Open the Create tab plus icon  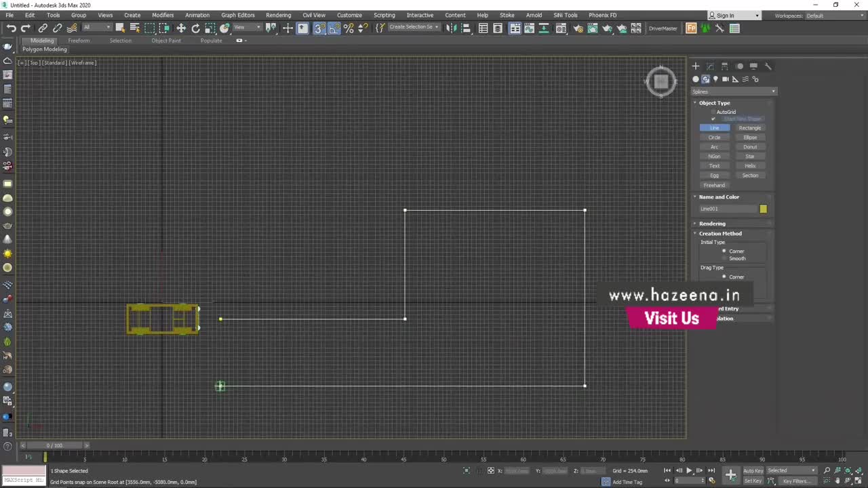(695, 66)
